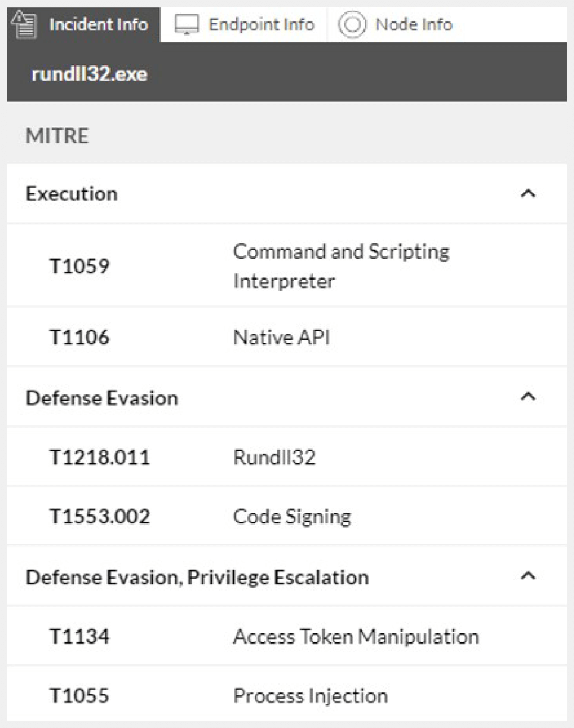Click technique ID T1106
The width and height of the screenshot is (574, 728).
pyautogui.click(x=79, y=337)
